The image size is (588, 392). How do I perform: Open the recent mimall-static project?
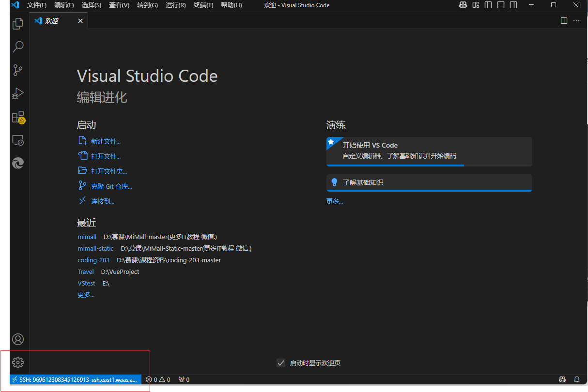(x=95, y=248)
